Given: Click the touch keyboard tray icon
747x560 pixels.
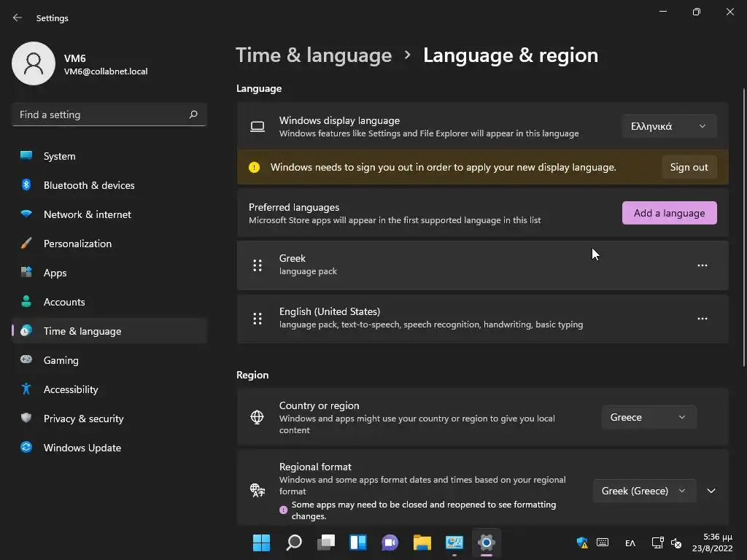Looking at the screenshot, I should [x=603, y=542].
